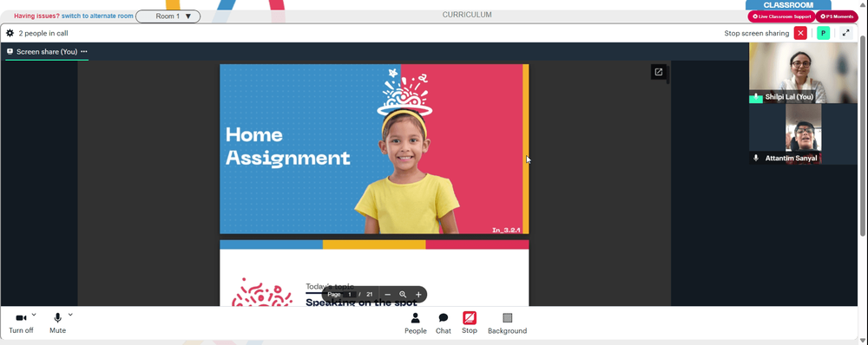
Task: Select Attantim Sanyal video thumbnail
Action: pos(803,134)
